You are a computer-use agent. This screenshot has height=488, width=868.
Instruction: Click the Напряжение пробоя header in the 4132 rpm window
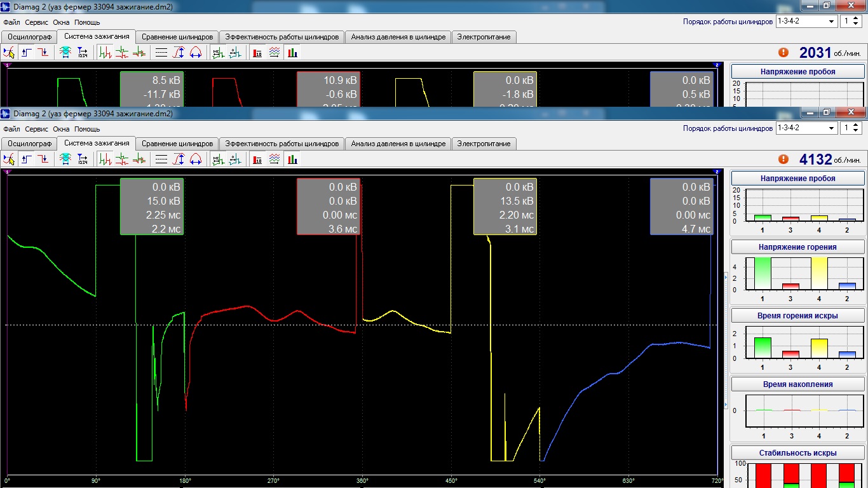tap(798, 179)
